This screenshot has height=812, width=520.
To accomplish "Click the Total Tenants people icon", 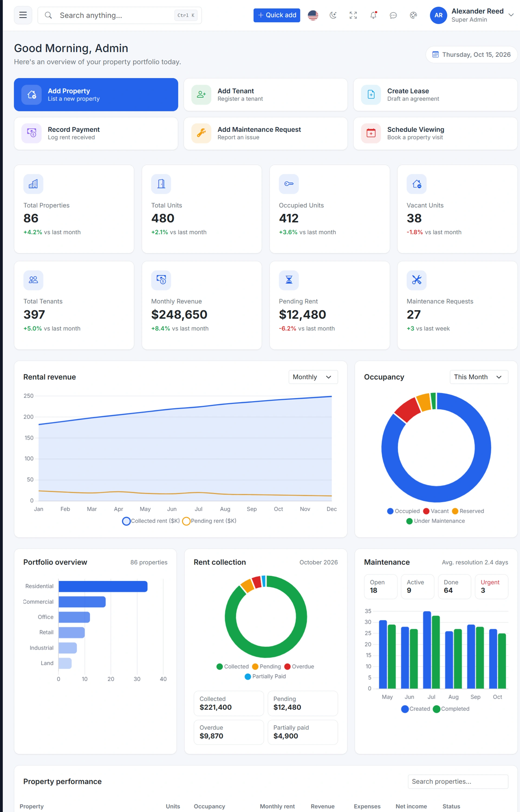I will tap(33, 280).
